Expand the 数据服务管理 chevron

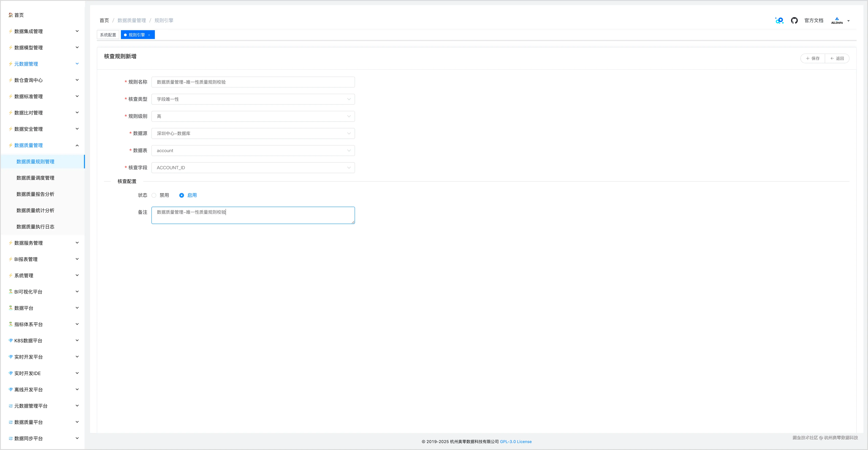(77, 243)
